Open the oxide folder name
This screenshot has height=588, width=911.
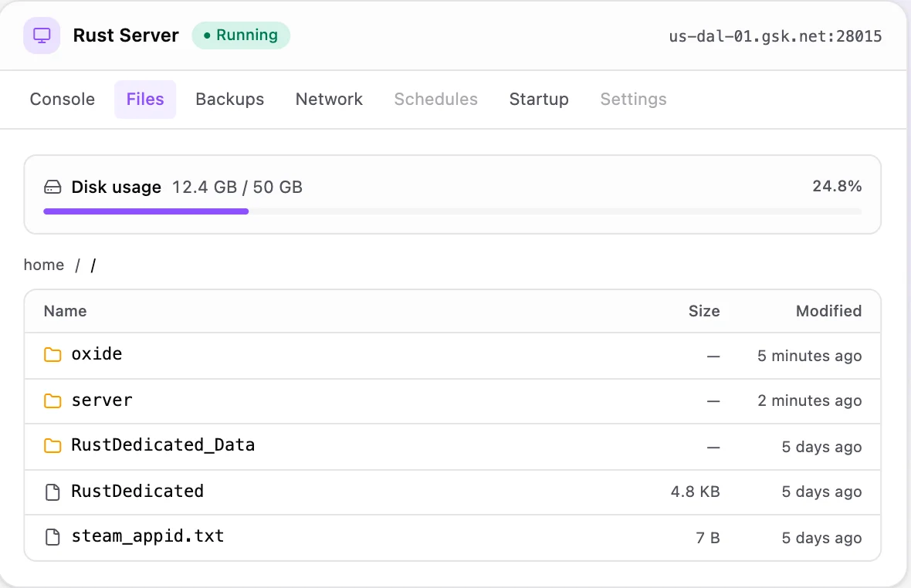tap(97, 354)
